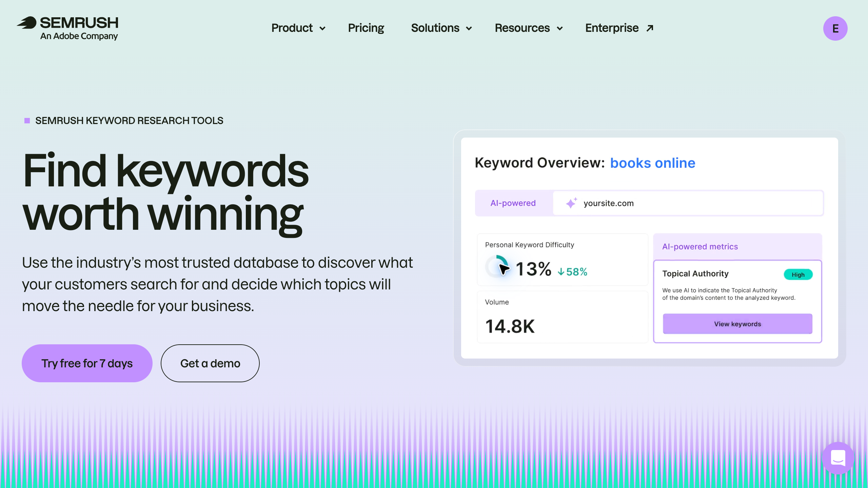Click the Get a demo button

pyautogui.click(x=210, y=363)
